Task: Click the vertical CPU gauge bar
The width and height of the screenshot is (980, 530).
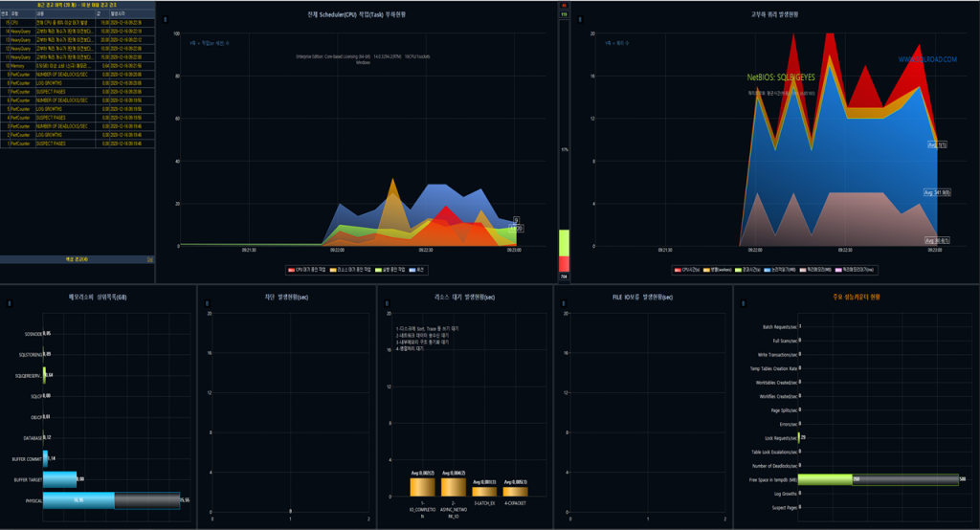Action: pyautogui.click(x=564, y=145)
